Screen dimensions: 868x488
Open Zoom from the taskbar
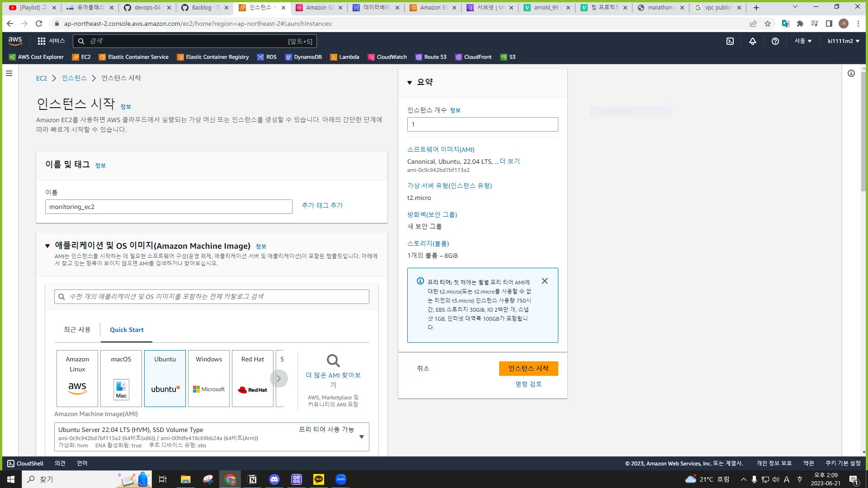pyautogui.click(x=341, y=479)
